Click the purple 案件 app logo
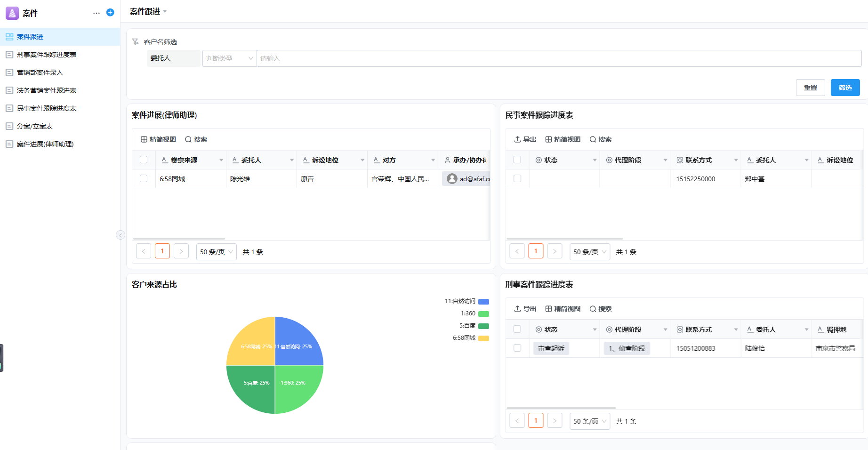The image size is (868, 450). pyautogui.click(x=12, y=13)
